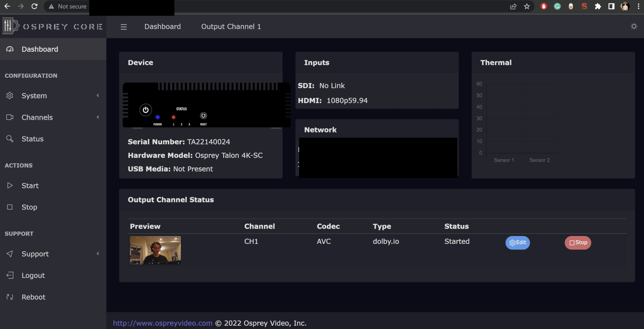This screenshot has width=644, height=329.
Task: Select the Channels camera icon in sidebar
Action: click(10, 117)
